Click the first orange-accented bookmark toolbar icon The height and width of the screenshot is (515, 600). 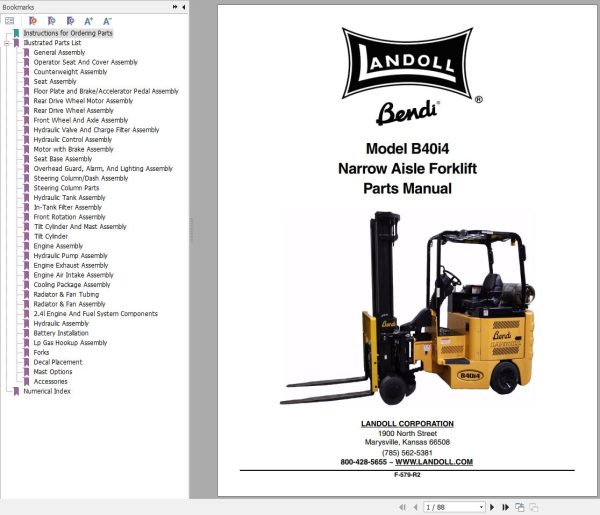point(33,21)
